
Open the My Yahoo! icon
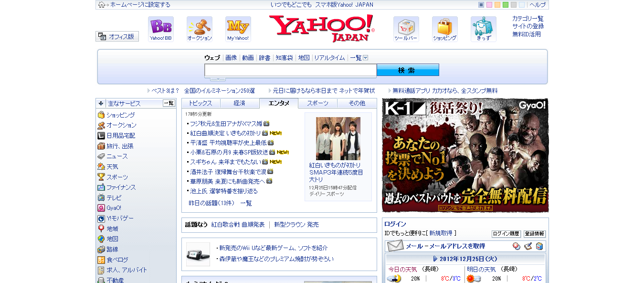[238, 29]
